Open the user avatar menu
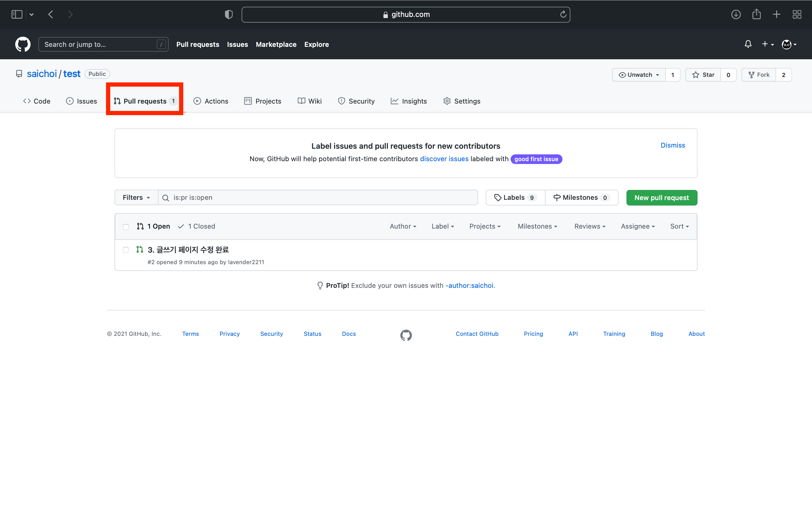The image size is (812, 508). click(x=789, y=44)
